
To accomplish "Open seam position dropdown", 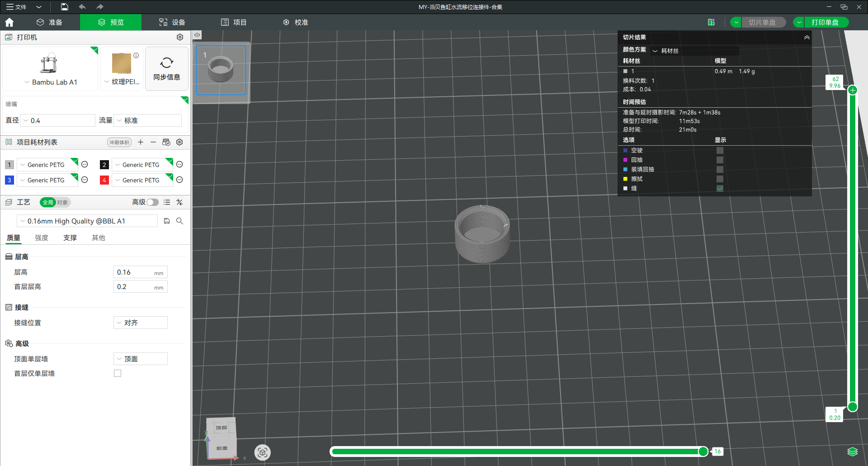I will coord(141,323).
